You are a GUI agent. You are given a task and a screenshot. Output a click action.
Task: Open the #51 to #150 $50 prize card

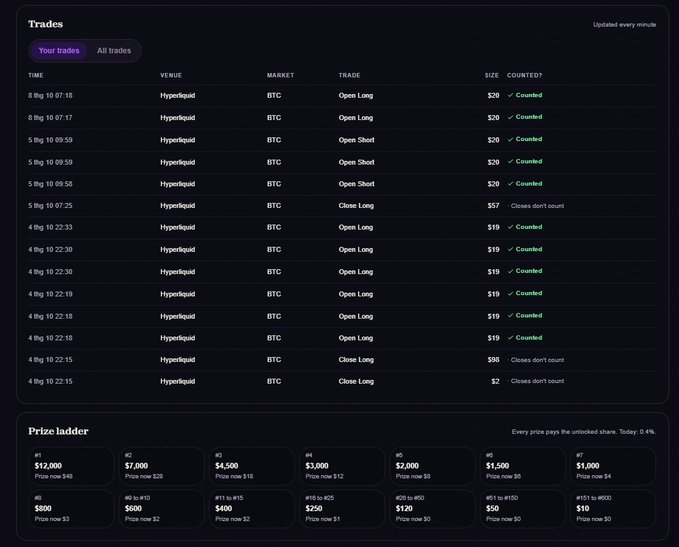pos(523,509)
